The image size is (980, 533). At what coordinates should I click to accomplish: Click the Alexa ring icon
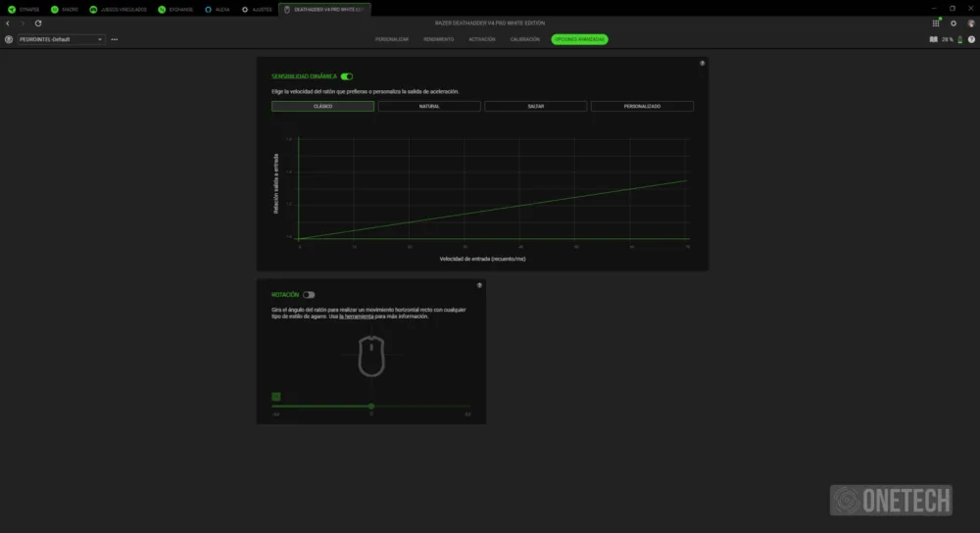[x=208, y=10]
